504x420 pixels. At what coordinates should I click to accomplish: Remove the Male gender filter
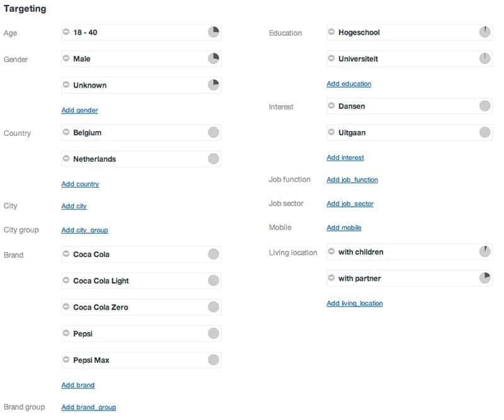[67, 59]
